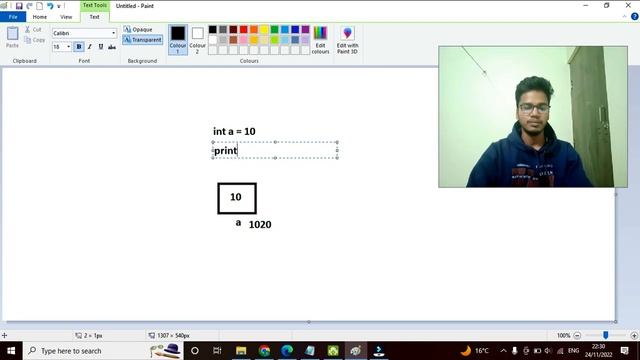640x360 pixels.
Task: Click the Paint app icon on taskbar
Action: pyautogui.click(x=356, y=351)
